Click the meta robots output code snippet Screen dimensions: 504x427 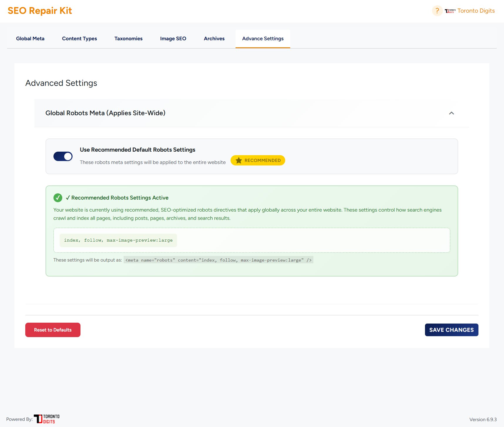pos(218,260)
